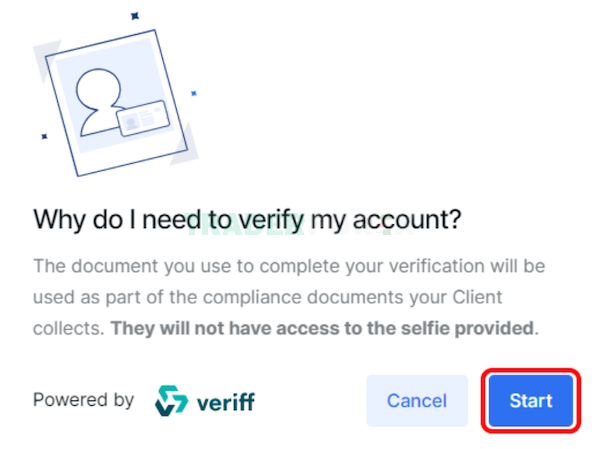Click the ID card icon in illustration
Image resolution: width=600 pixels, height=449 pixels.
(143, 118)
